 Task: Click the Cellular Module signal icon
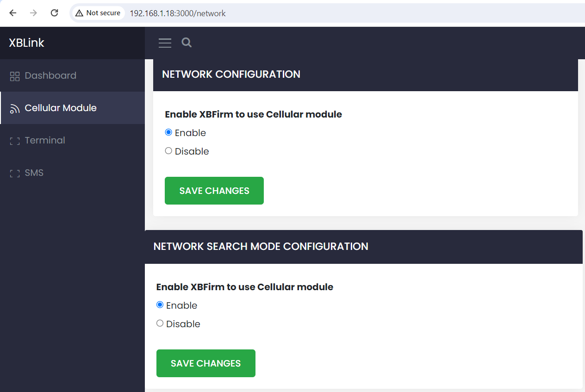[x=15, y=108]
